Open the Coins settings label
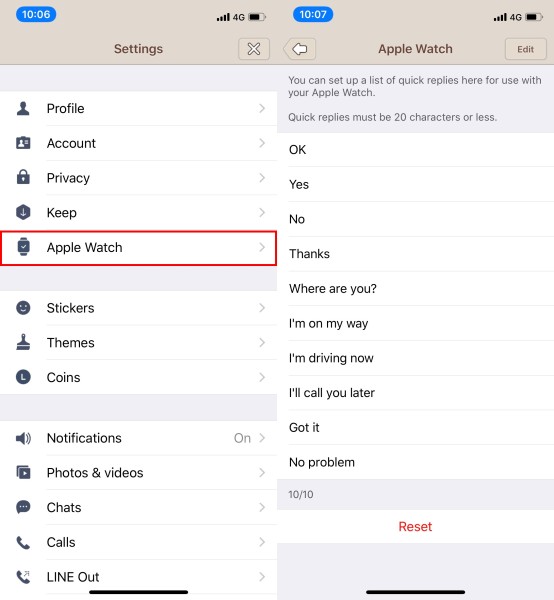Image resolution: width=554 pixels, height=600 pixels. (x=64, y=377)
